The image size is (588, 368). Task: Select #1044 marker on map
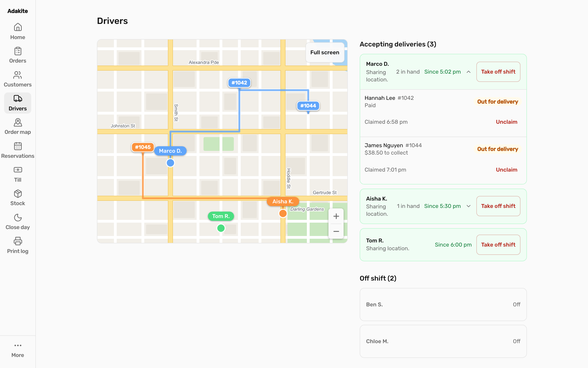308,106
